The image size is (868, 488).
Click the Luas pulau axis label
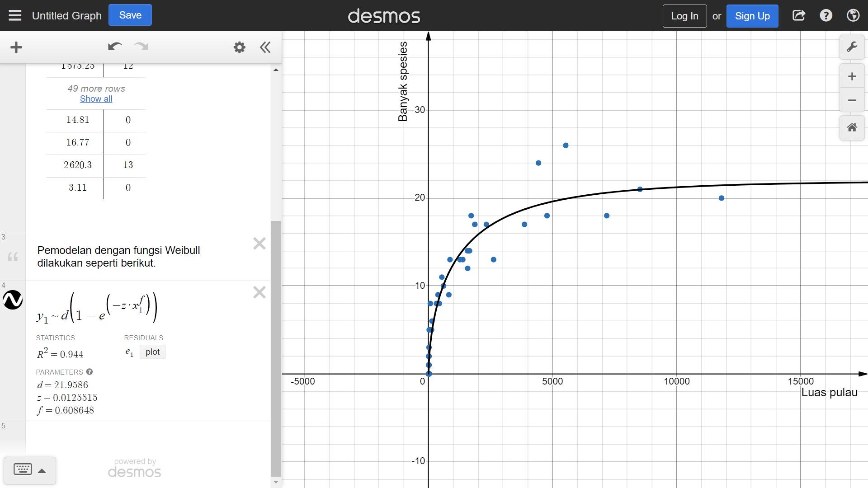(829, 393)
